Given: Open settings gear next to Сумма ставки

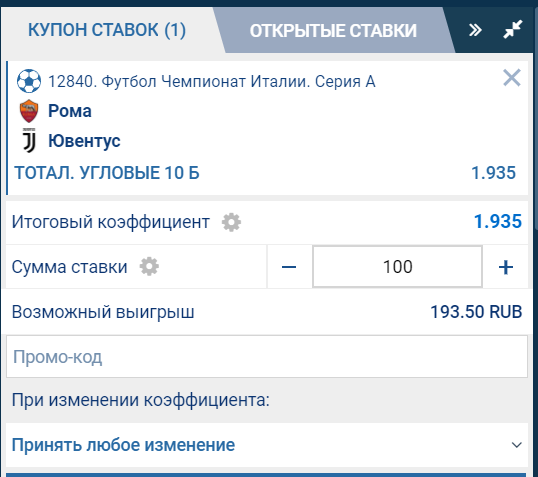Looking at the screenshot, I should 149,267.
